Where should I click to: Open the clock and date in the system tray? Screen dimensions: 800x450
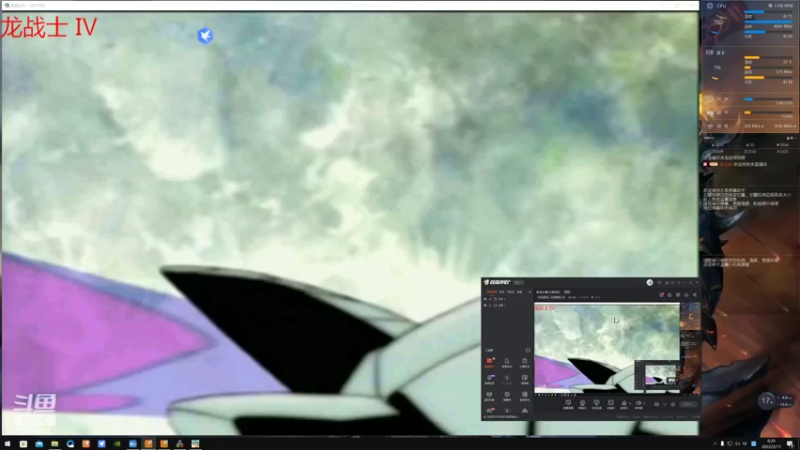pyautogui.click(x=771, y=444)
